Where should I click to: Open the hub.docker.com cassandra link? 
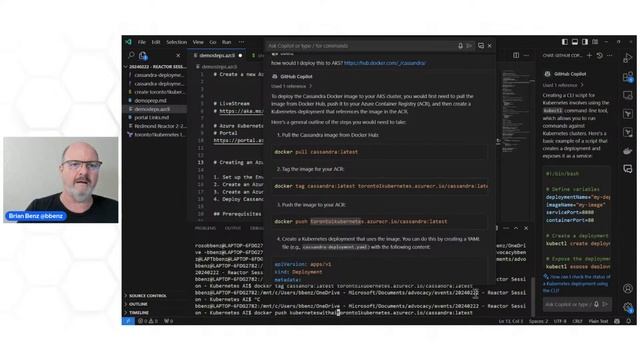[x=385, y=63]
